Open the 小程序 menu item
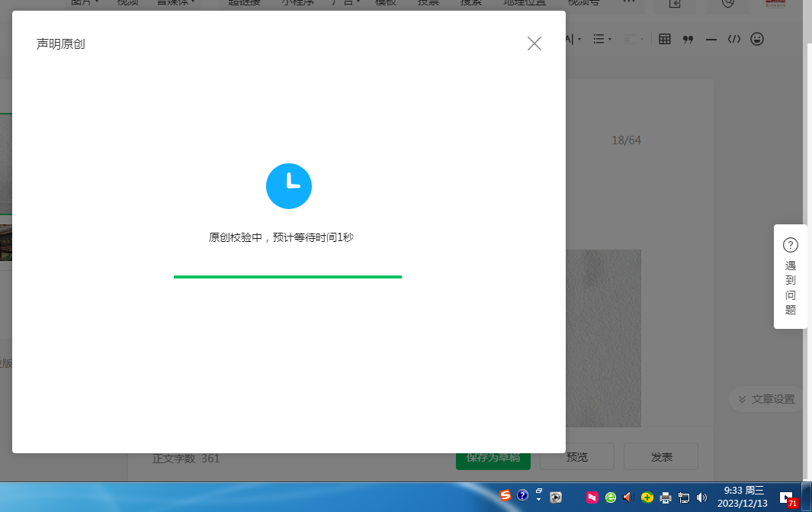The width and height of the screenshot is (812, 512). click(x=298, y=2)
